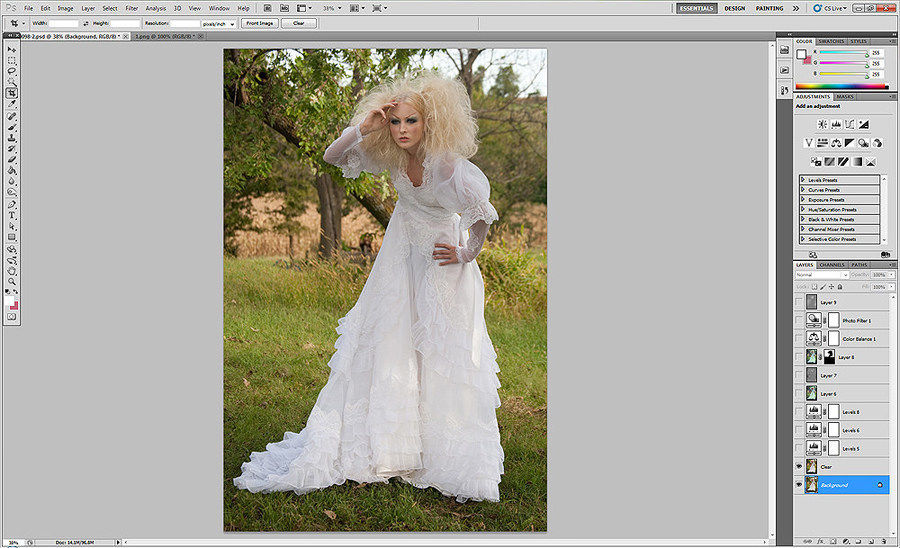Viewport: 900px width, 548px height.
Task: Select the Zoom tool in toolbox
Action: [12, 282]
